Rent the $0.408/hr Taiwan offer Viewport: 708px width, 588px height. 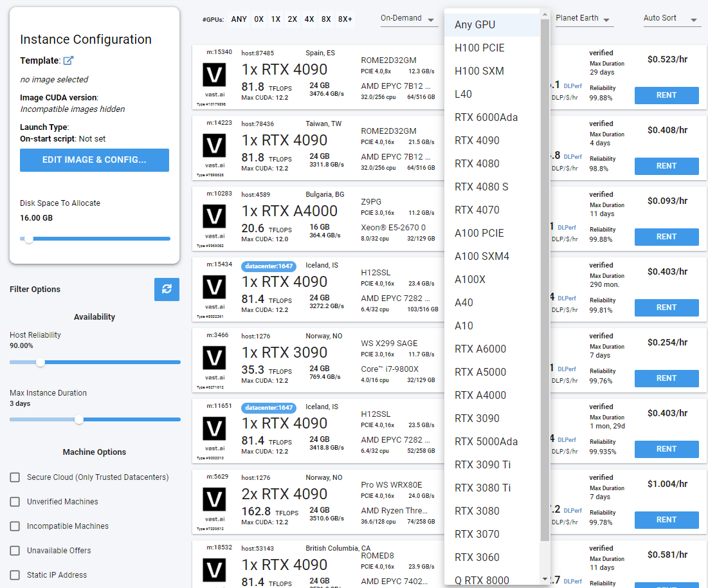(666, 166)
